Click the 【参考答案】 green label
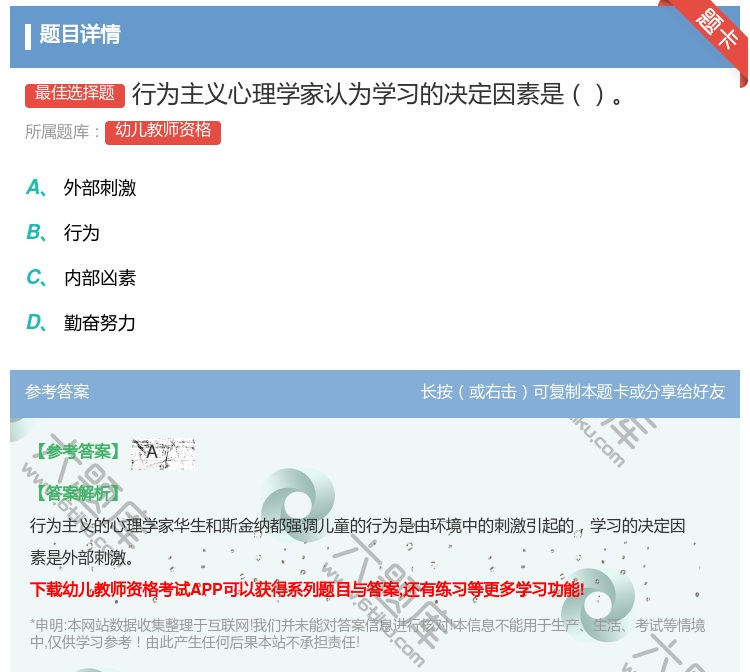Screen dimensions: 750x672 pos(76,451)
